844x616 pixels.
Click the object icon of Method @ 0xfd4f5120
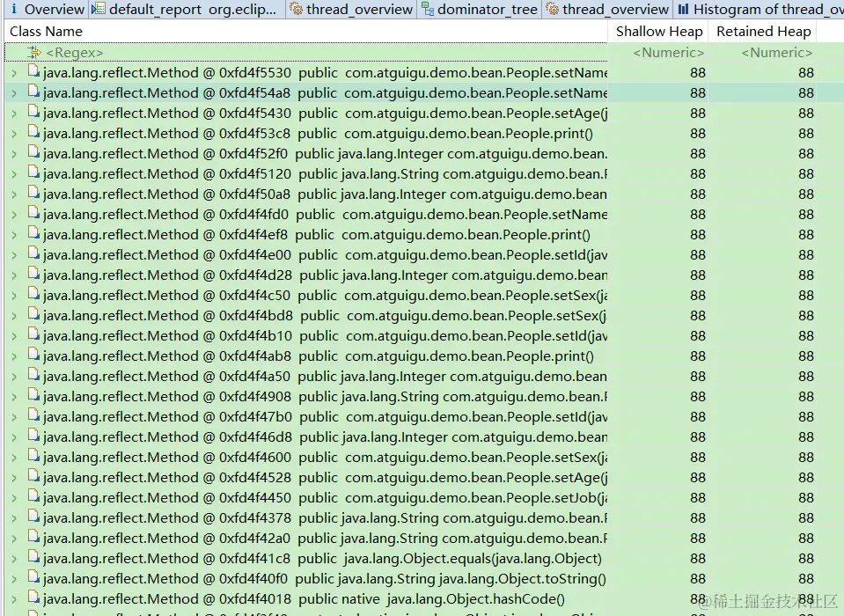[x=34, y=172]
